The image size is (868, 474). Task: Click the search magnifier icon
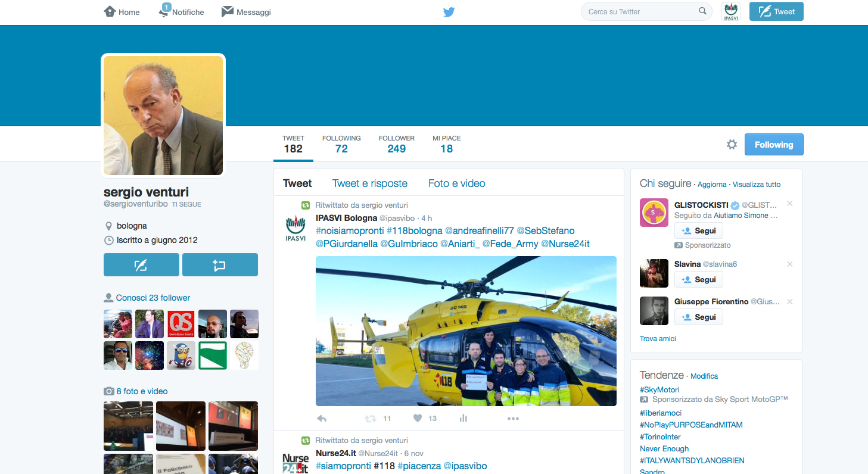click(702, 11)
